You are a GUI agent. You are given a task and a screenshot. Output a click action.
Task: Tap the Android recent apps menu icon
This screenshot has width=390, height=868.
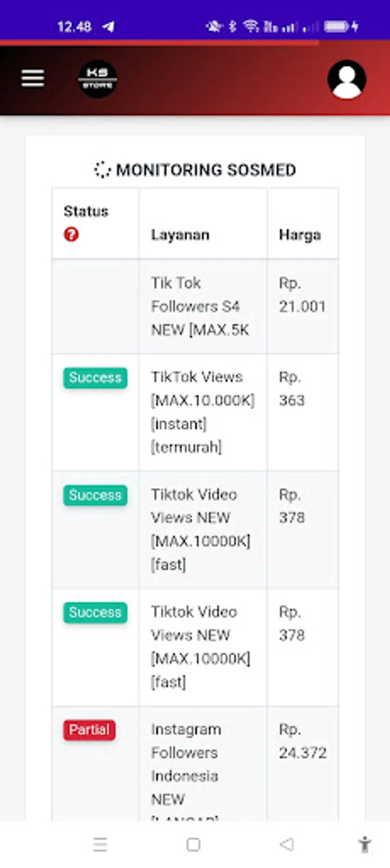tap(100, 844)
